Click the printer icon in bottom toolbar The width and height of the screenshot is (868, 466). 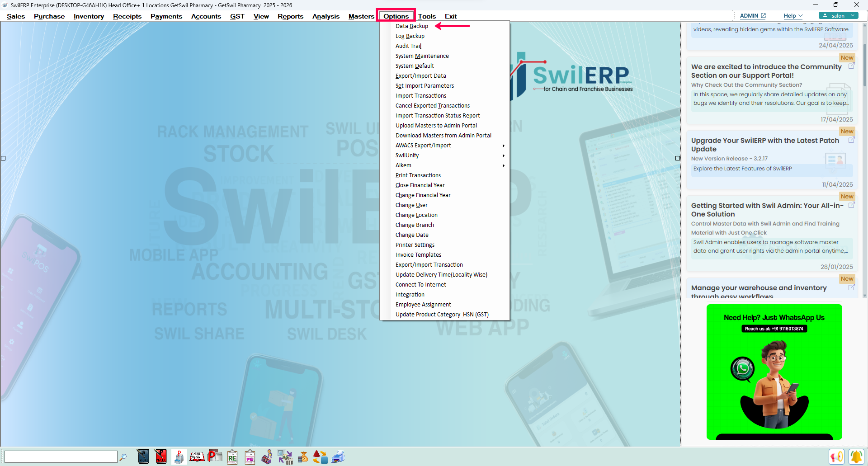pos(338,457)
